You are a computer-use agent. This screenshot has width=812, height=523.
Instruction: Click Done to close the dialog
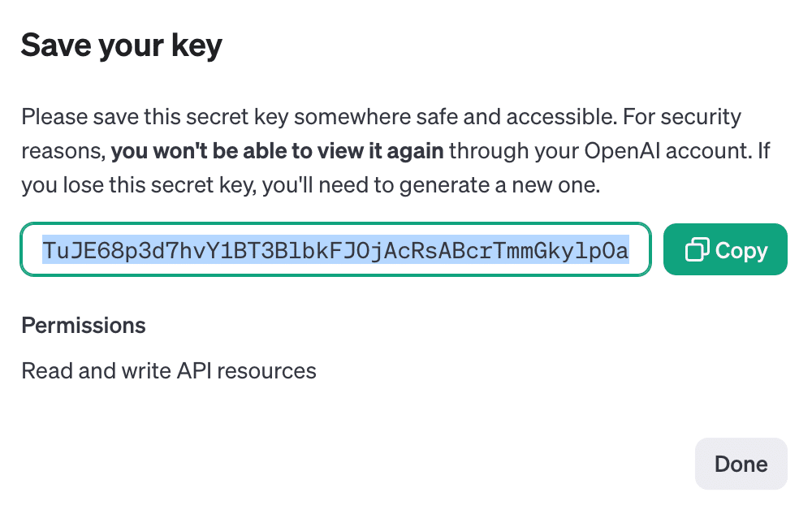pyautogui.click(x=741, y=464)
